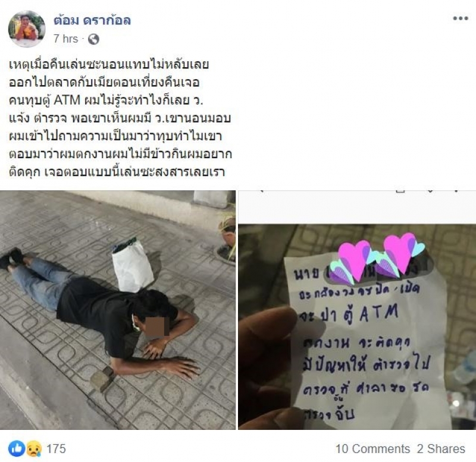Click the blurred face area in photo
This screenshot has width=476, height=462.
(x=157, y=326)
